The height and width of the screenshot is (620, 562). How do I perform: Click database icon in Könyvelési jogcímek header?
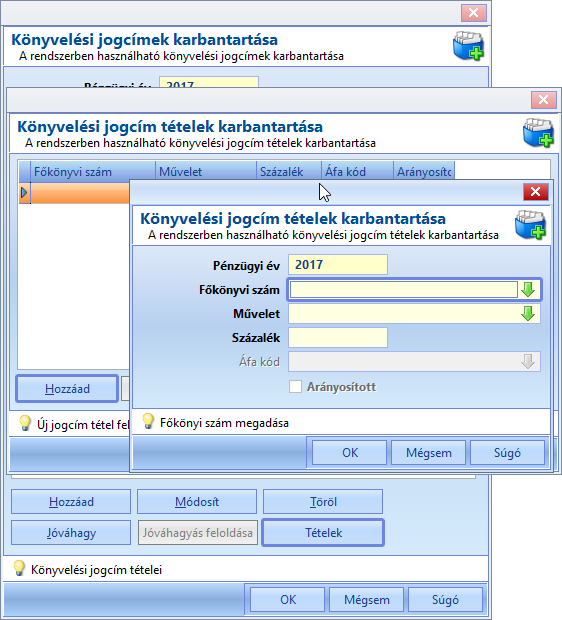(468, 46)
